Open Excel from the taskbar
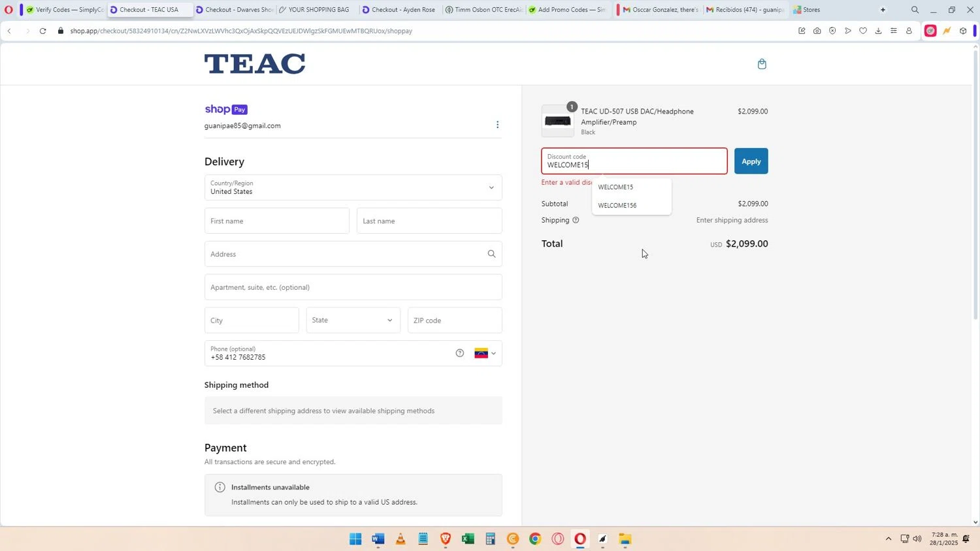980x551 pixels. click(468, 539)
